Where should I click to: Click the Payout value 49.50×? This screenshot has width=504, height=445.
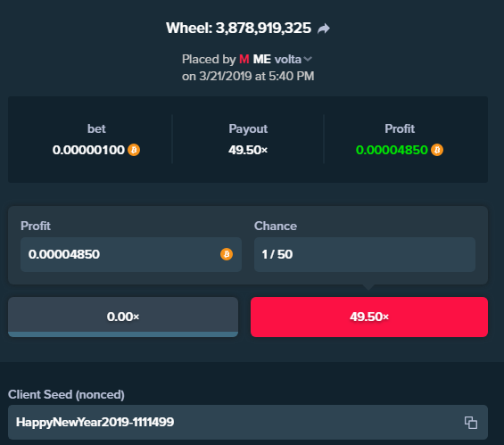point(248,150)
